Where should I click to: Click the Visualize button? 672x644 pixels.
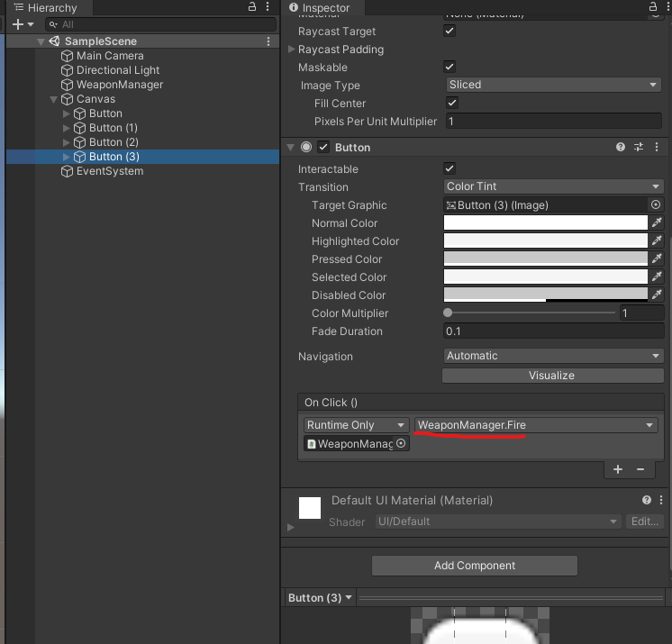552,376
